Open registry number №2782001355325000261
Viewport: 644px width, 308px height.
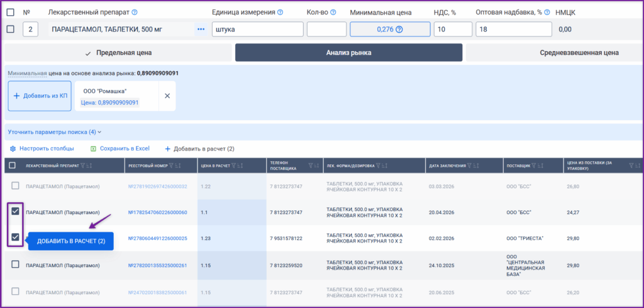pyautogui.click(x=158, y=265)
